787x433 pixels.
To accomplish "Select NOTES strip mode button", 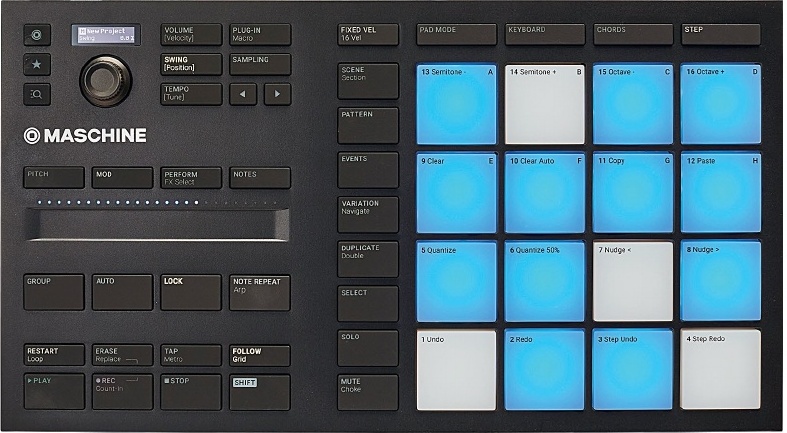I will (260, 178).
